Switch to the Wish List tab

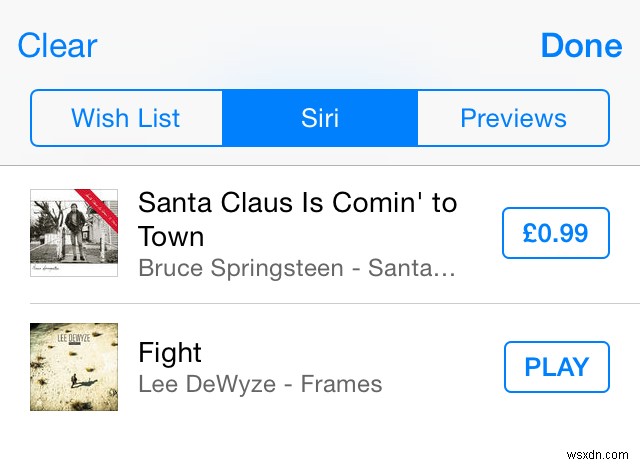tap(126, 118)
